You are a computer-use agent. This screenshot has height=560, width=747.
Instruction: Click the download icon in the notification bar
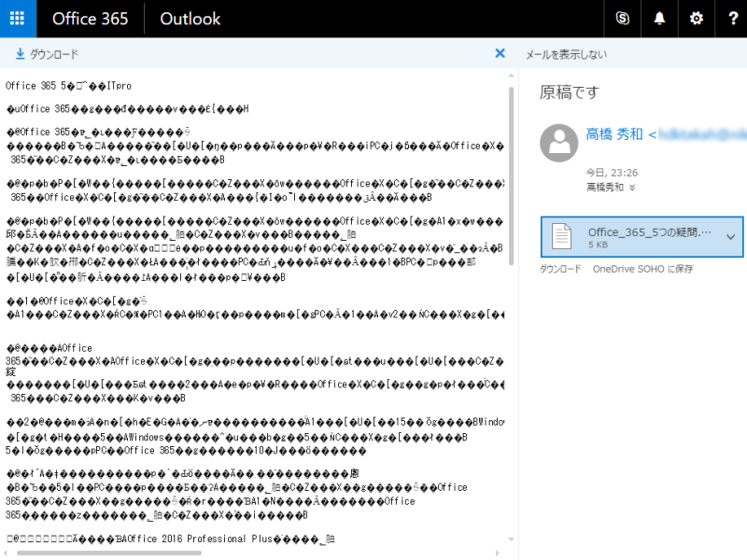tap(18, 53)
